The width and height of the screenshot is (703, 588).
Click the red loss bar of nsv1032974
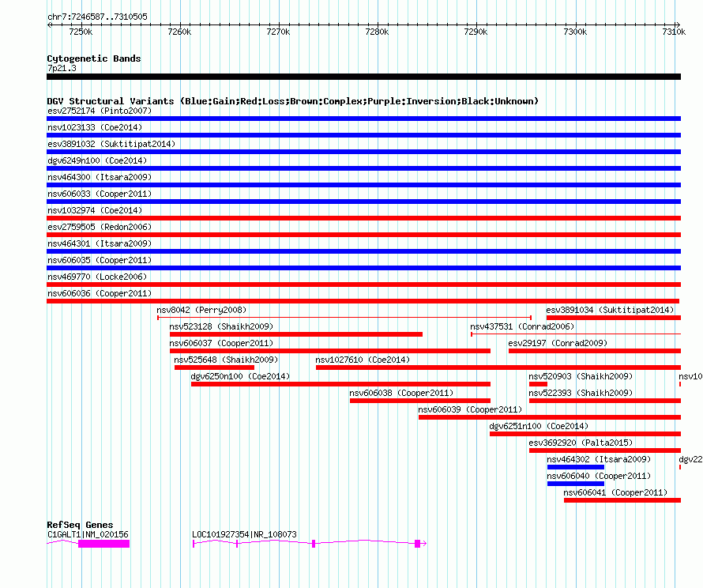click(363, 218)
